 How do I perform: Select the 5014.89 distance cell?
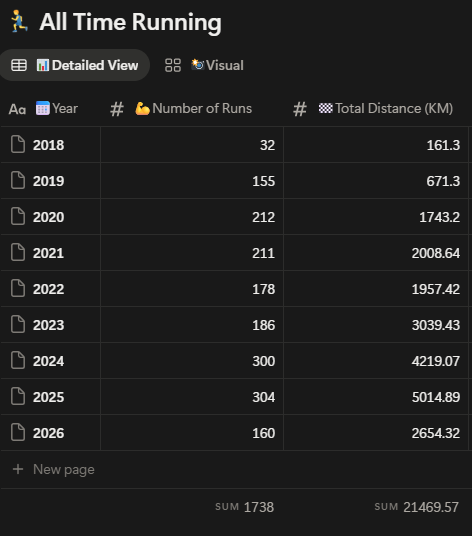pyautogui.click(x=376, y=397)
